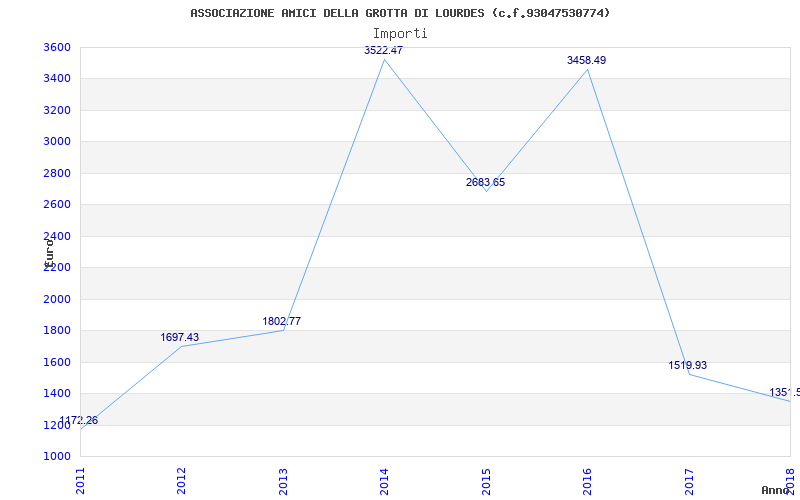Click the Anno x-axis title
The image size is (800, 500).
tap(776, 490)
